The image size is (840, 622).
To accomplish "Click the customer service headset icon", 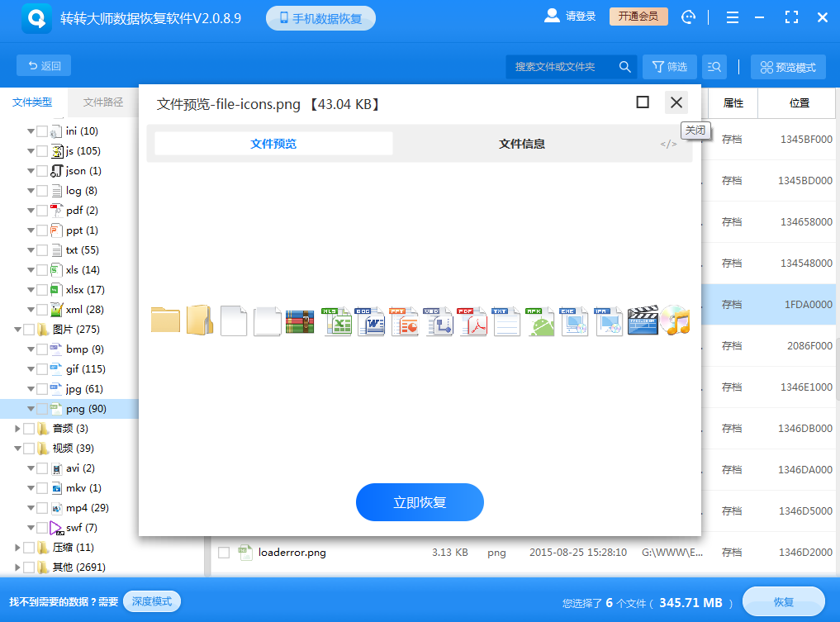I will click(x=688, y=17).
